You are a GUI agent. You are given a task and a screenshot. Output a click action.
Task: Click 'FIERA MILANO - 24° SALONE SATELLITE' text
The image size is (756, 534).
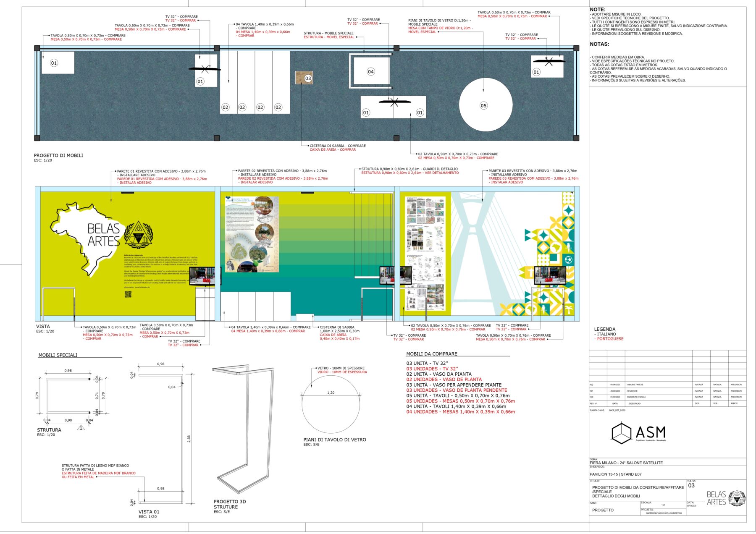click(626, 463)
